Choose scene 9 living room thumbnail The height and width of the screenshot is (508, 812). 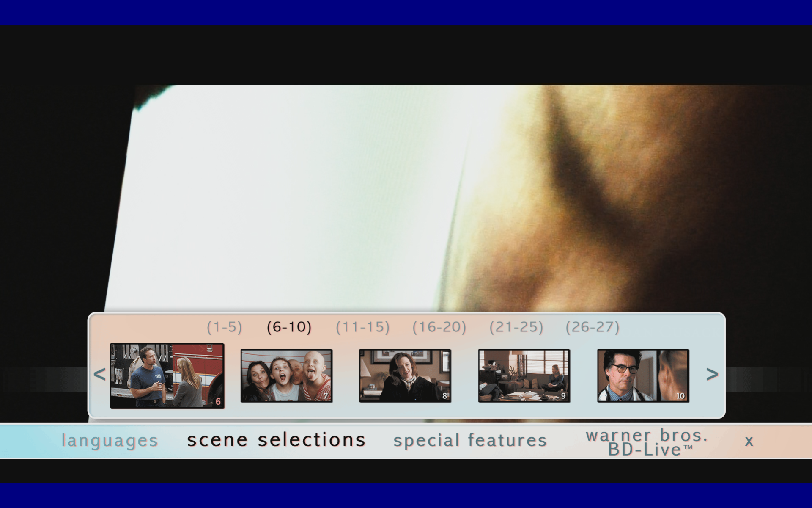tap(524, 376)
